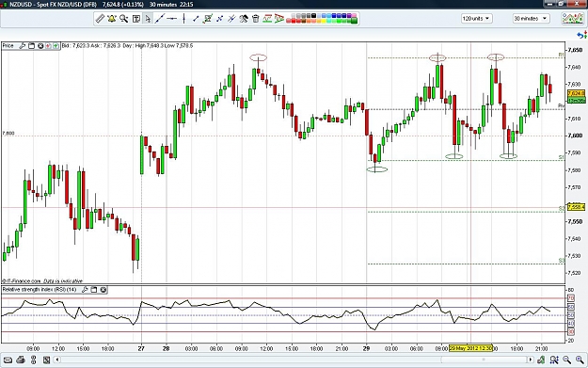Remove the RSI indicator panel

[x=103, y=289]
